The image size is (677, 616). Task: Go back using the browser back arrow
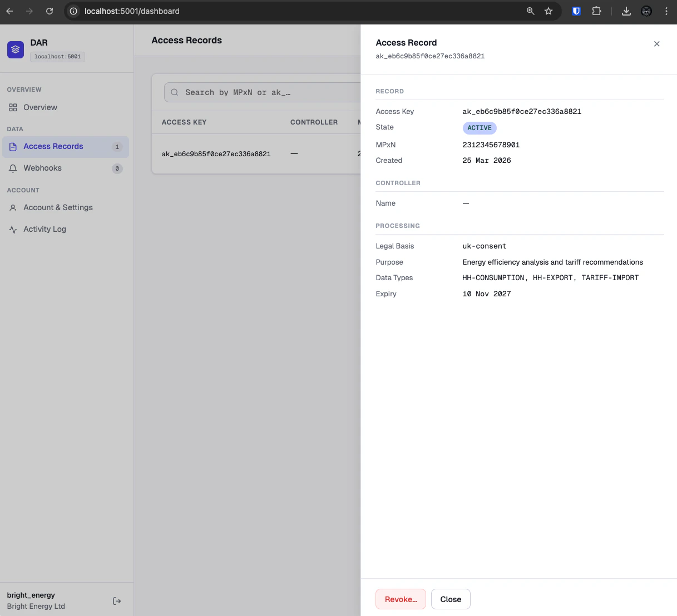coord(9,11)
